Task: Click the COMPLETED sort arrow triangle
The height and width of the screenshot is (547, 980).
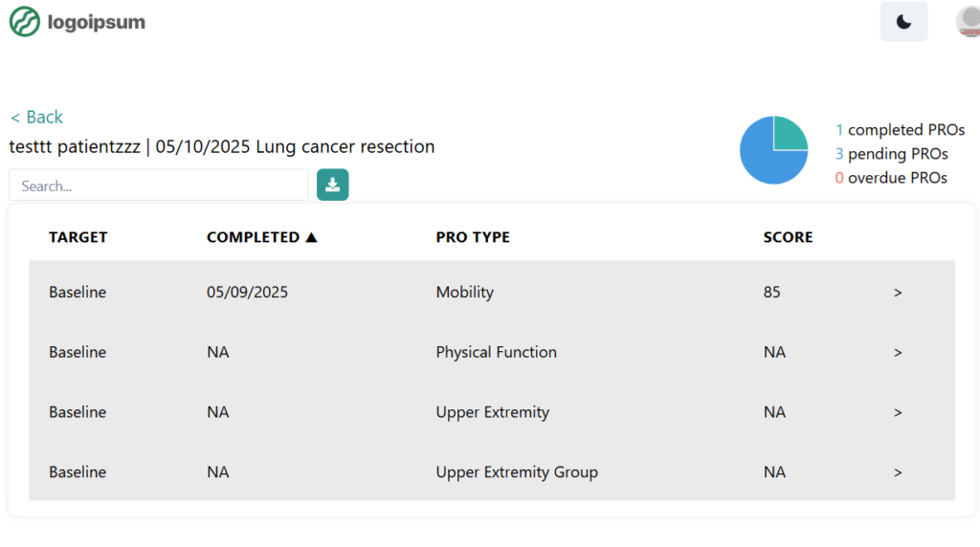Action: point(311,237)
